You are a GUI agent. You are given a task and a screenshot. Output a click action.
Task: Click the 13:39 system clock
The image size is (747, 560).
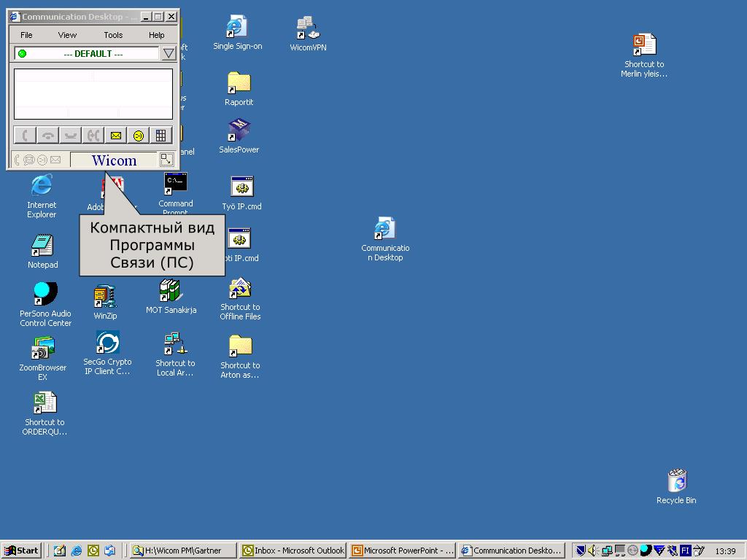pos(725,551)
